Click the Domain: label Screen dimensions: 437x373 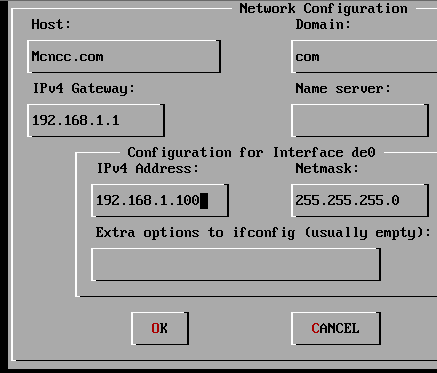323,24
